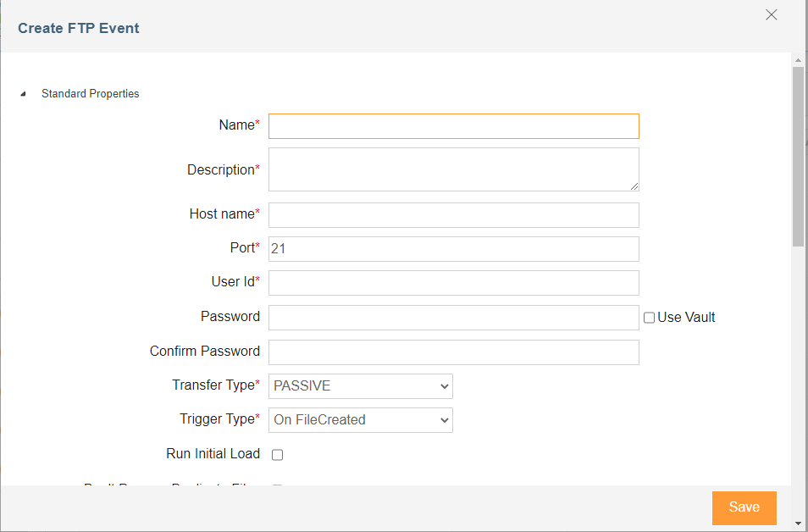
Task: Focus the Password field
Action: click(453, 318)
